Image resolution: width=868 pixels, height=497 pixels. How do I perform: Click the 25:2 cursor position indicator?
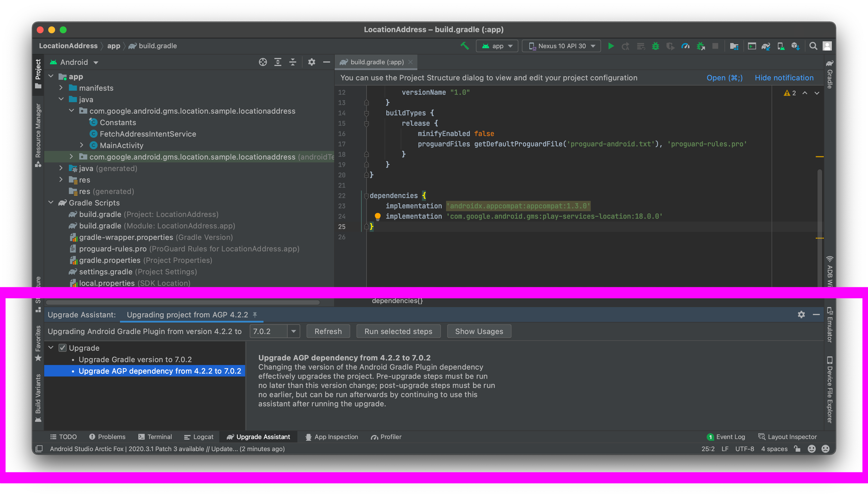click(x=708, y=449)
